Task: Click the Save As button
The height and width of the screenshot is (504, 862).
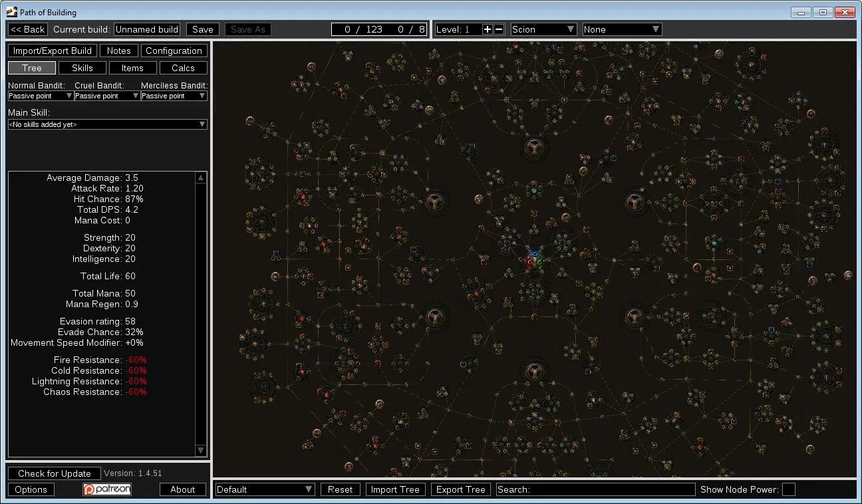Action: [x=247, y=29]
